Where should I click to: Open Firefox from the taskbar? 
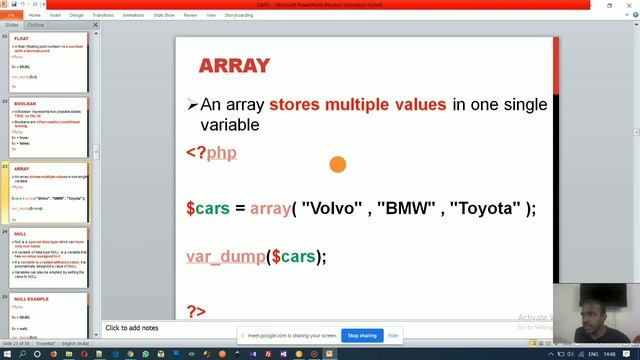click(53, 354)
